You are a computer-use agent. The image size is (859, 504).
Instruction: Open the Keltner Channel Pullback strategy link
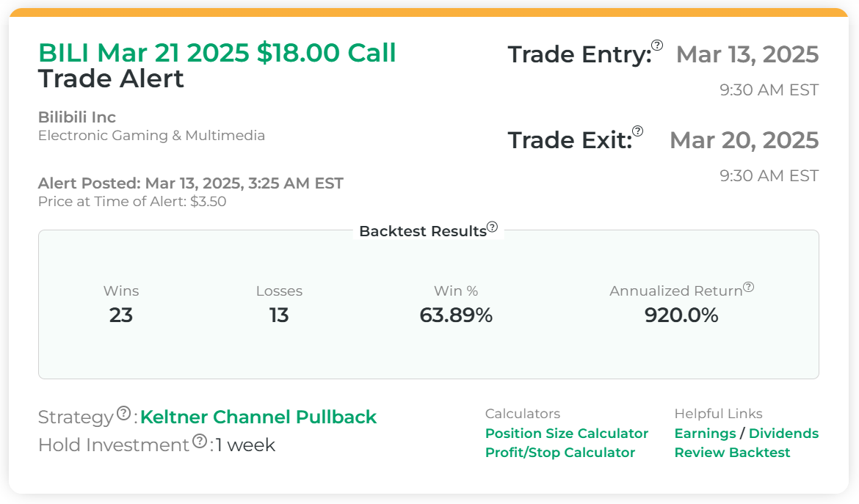coord(258,417)
